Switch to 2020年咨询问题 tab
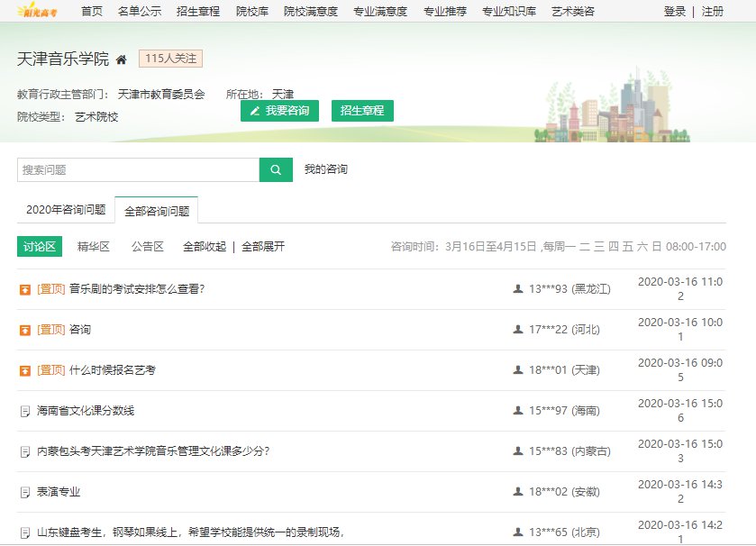Screen dimensions: 756x546 (66, 210)
